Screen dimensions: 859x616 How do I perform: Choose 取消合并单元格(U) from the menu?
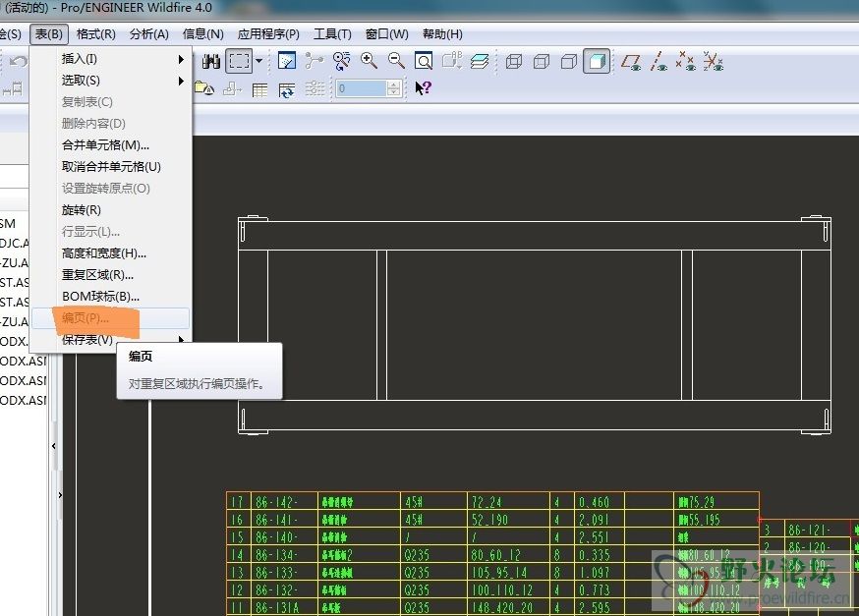pyautogui.click(x=111, y=166)
